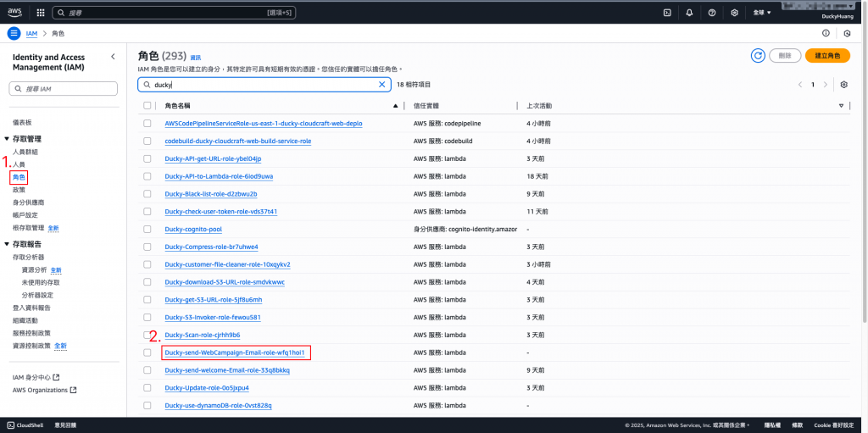Screen dimensions: 868x433
Task: Collapse the IAM sidebar with chevron
Action: (x=113, y=57)
